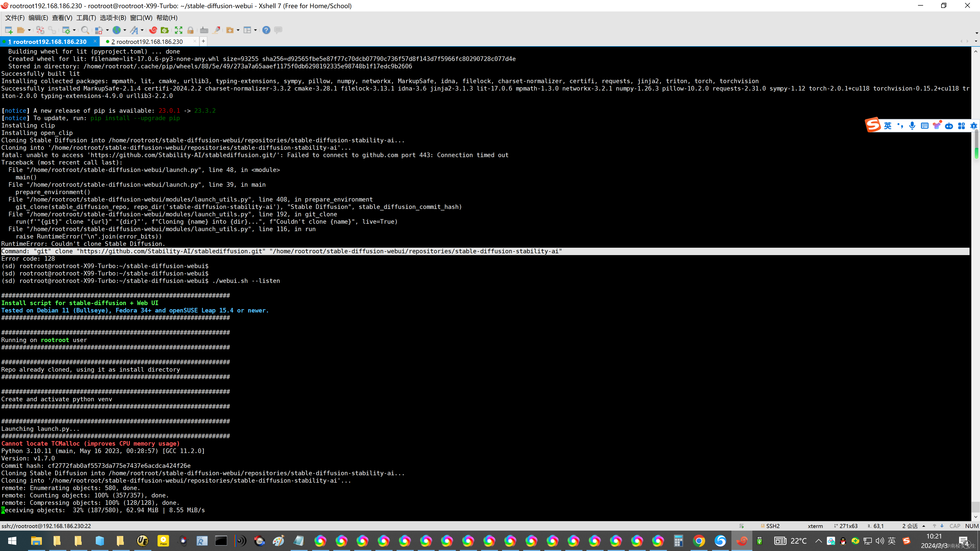Image resolution: width=980 pixels, height=551 pixels.
Task: Click the Sogou voice input microphone
Action: point(912,126)
